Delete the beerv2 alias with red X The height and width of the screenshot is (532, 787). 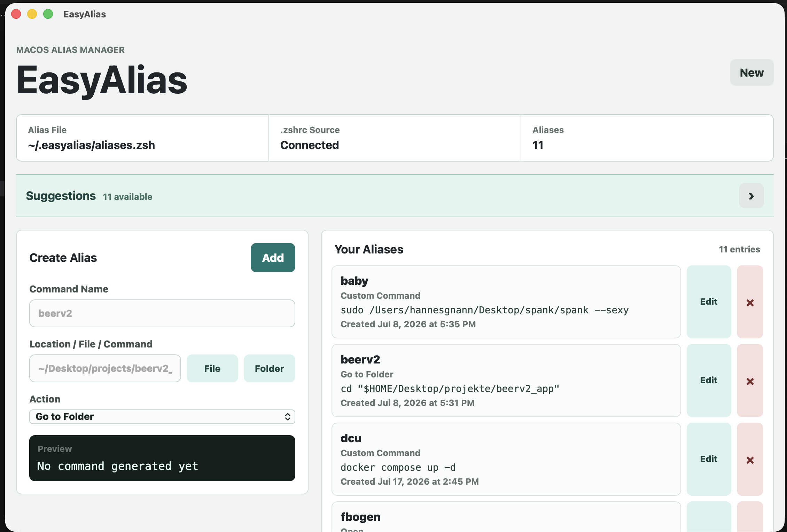(750, 381)
